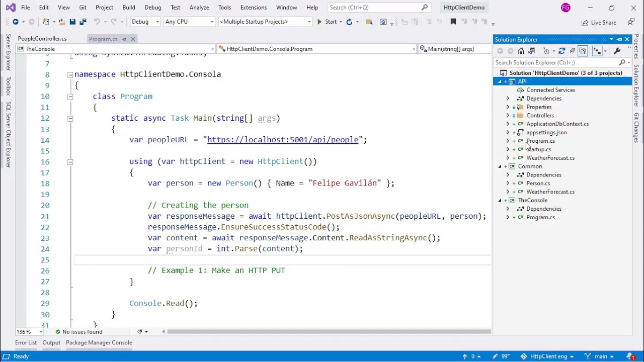The width and height of the screenshot is (644, 362).
Task: Click the Visual Studio logo icon
Action: coord(10,8)
